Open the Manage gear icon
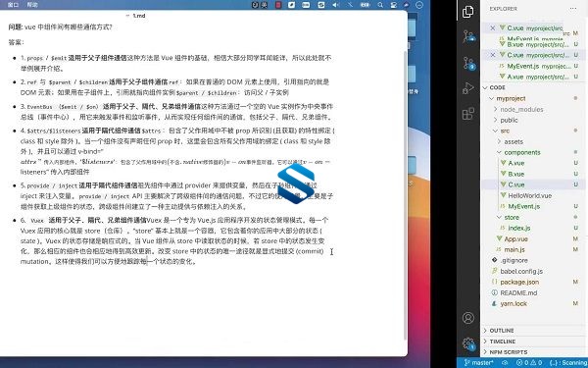This screenshot has width=588, height=368. click(468, 343)
